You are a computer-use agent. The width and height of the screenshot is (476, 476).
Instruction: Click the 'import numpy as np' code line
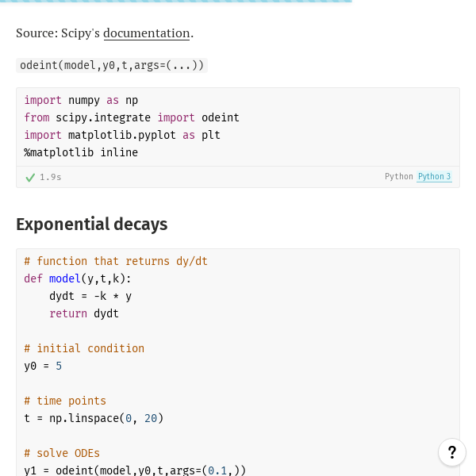[x=81, y=100]
